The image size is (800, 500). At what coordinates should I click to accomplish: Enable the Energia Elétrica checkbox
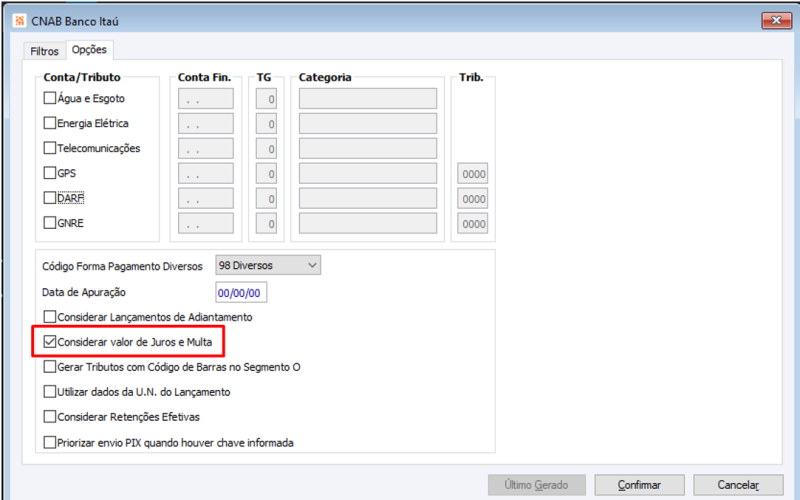pyautogui.click(x=49, y=123)
